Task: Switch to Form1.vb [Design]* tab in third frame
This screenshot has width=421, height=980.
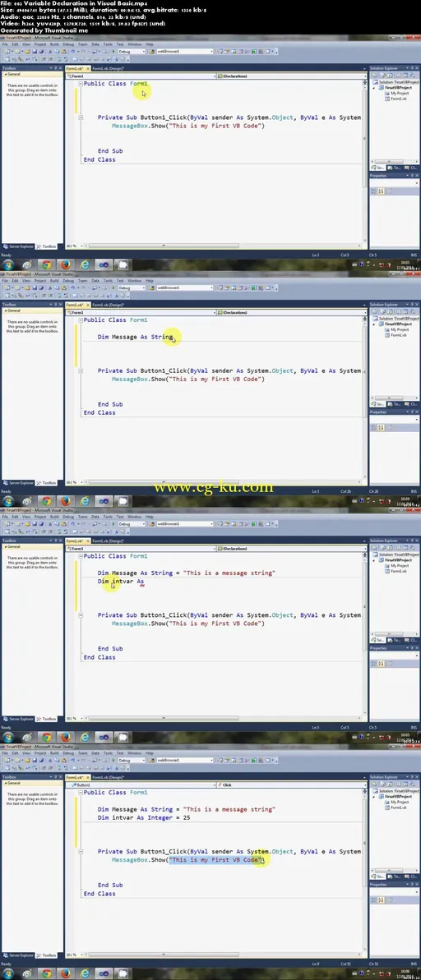Action: 109,541
